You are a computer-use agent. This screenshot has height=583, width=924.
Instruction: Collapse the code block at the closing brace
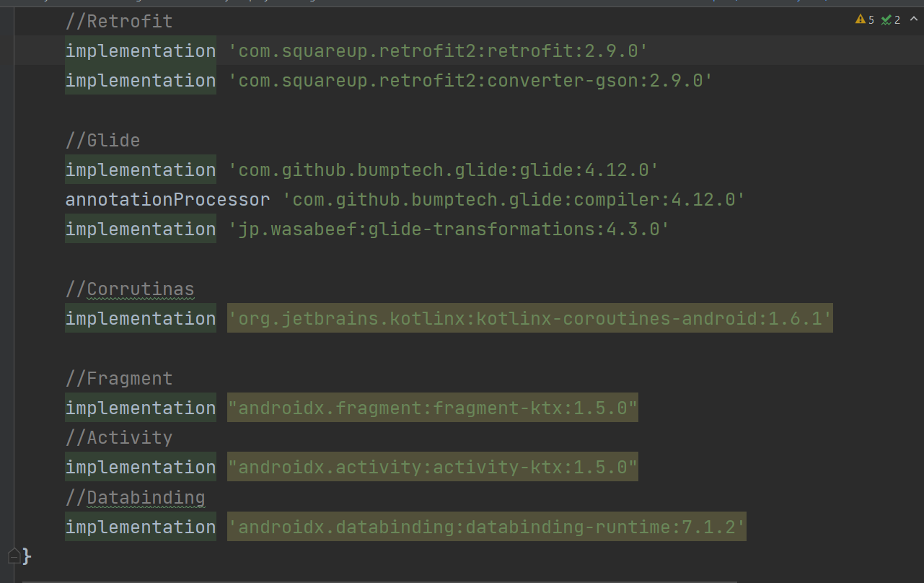14,556
